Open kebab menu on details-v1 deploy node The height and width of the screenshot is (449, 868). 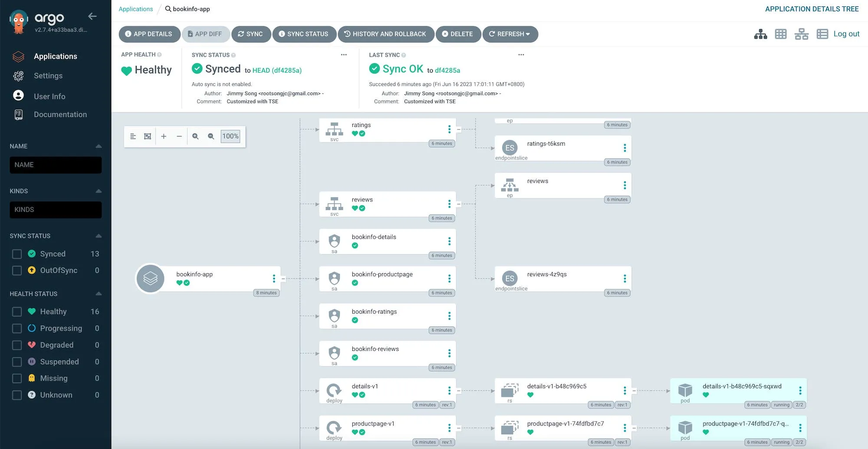449,391
